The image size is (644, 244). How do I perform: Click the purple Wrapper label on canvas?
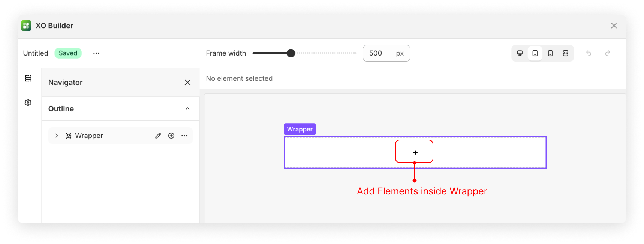[x=300, y=129]
